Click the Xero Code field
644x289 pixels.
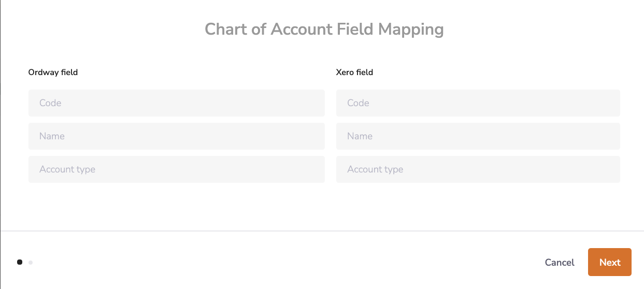tap(478, 103)
